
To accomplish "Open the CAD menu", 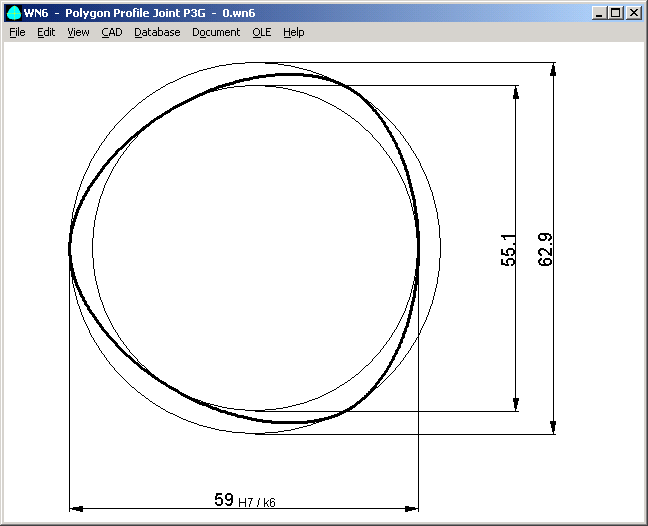I will pos(111,32).
